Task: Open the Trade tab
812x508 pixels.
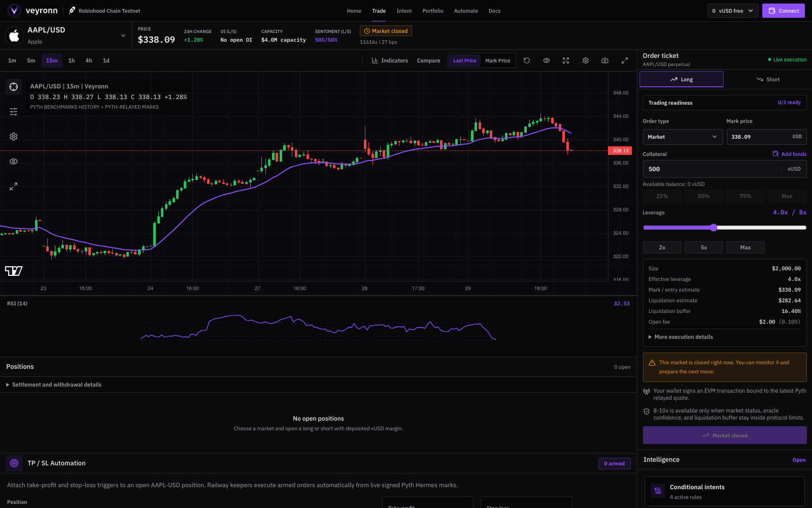Action: 379,11
